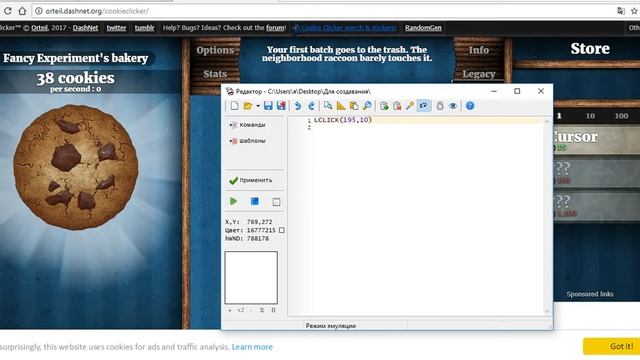Click the site info icon before the URL
This screenshot has height=360, width=640.
(38, 11)
